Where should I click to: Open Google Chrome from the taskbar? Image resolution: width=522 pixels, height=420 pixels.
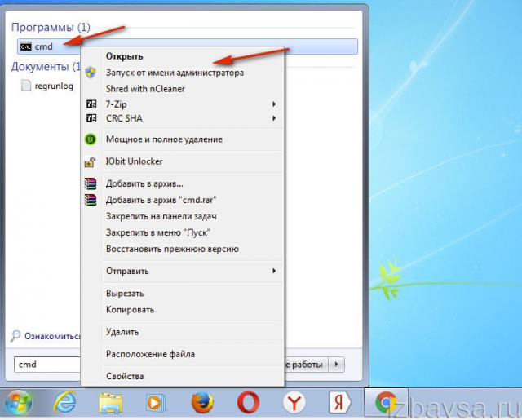coord(386,401)
